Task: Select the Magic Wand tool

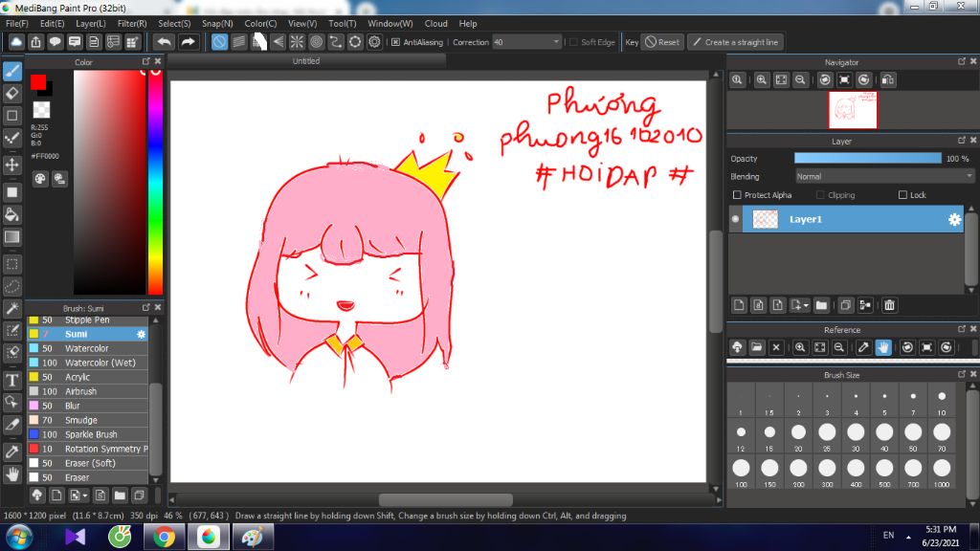Action: click(12, 309)
